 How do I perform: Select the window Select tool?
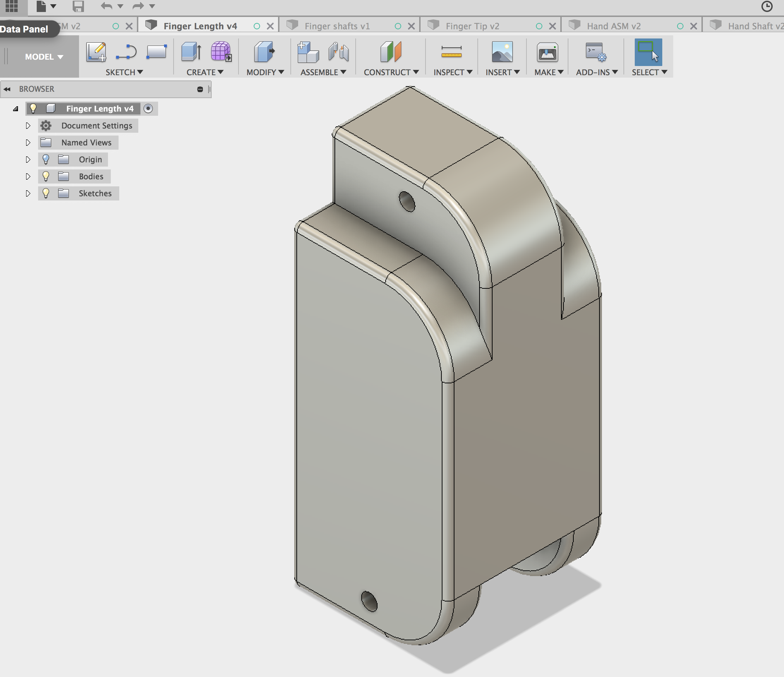pos(648,52)
